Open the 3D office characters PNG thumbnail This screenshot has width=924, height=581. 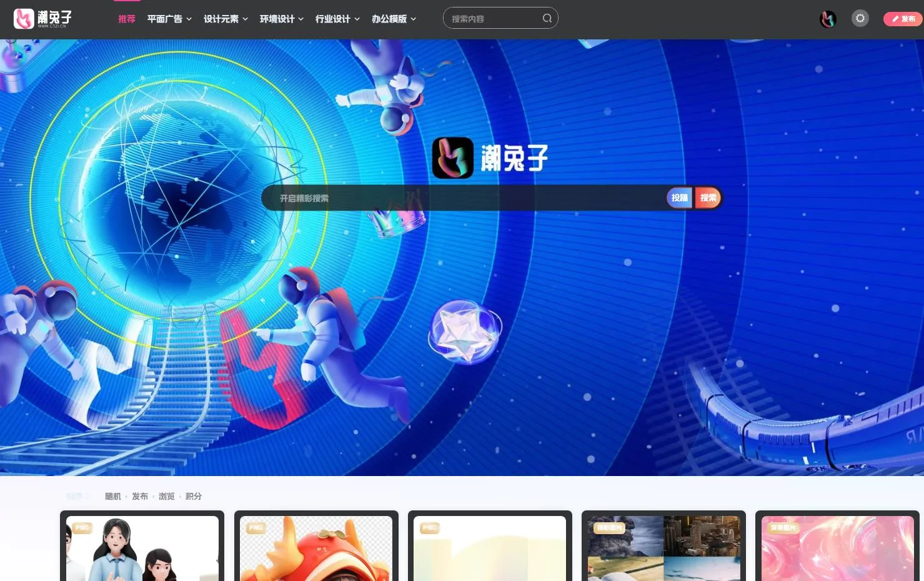[142, 549]
